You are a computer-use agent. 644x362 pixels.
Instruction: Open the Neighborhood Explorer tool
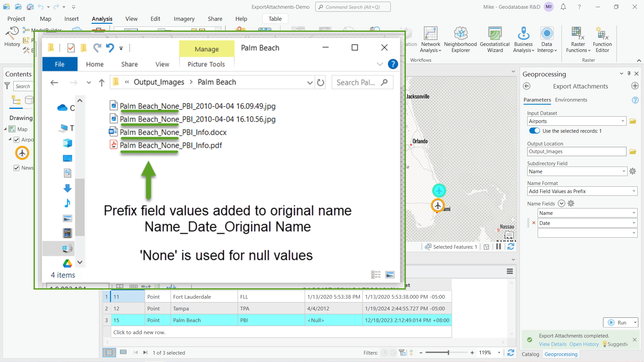pyautogui.click(x=460, y=39)
